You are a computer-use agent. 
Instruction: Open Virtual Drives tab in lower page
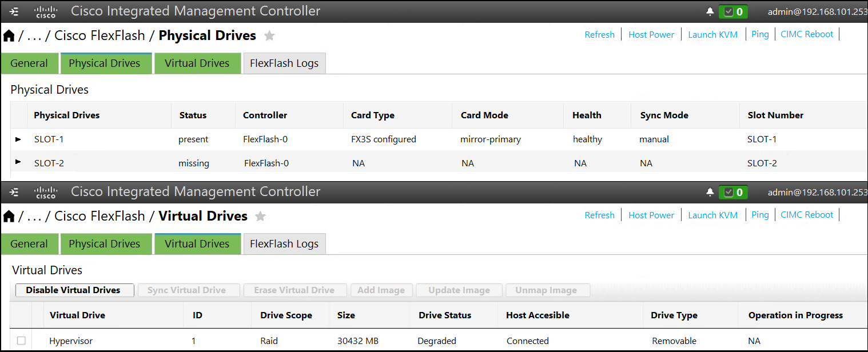coord(197,243)
